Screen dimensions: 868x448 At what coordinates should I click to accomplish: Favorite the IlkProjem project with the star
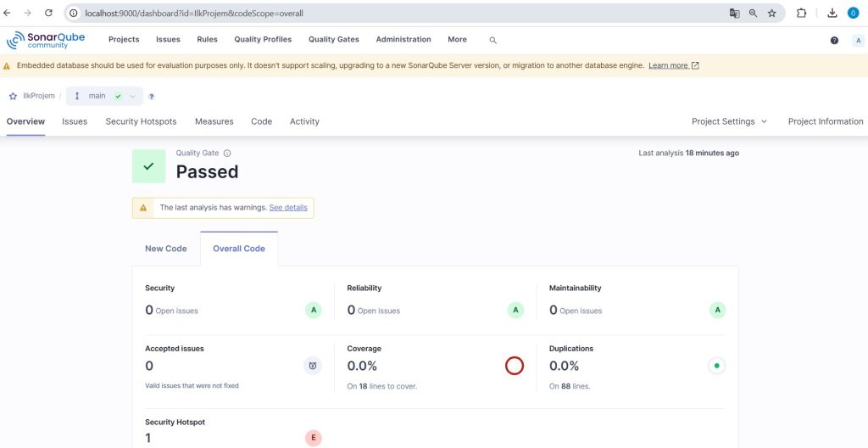point(13,96)
